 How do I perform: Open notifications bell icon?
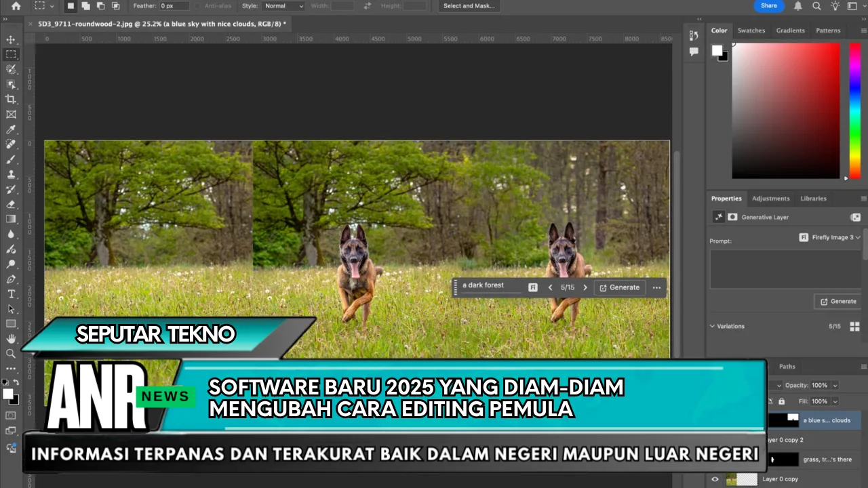click(799, 6)
